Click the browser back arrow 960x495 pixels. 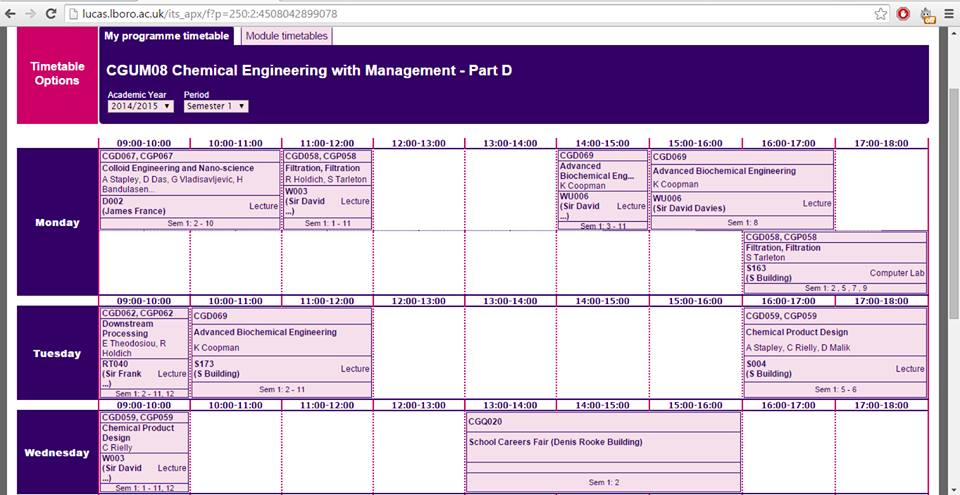(x=10, y=14)
